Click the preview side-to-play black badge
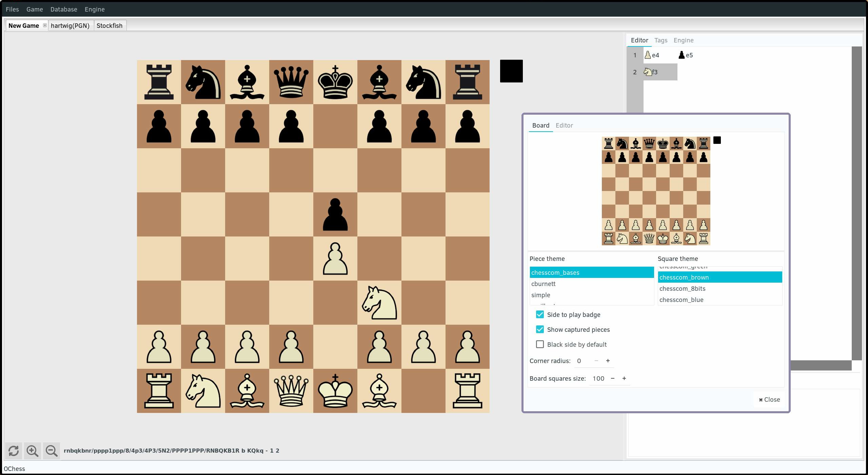The image size is (868, 475). pyautogui.click(x=717, y=140)
